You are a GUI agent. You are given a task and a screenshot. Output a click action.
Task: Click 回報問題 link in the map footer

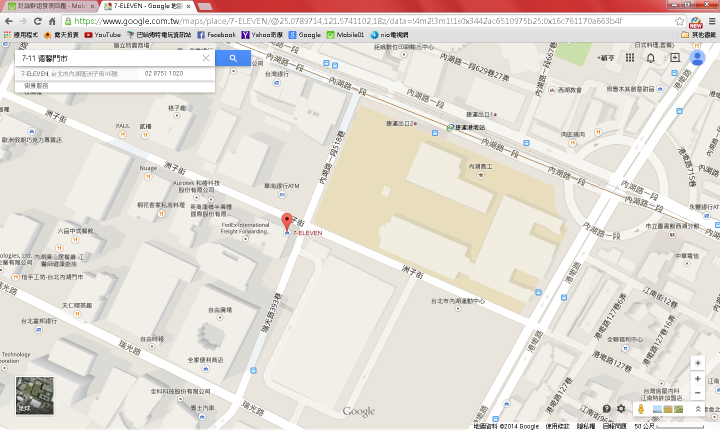[614, 426]
